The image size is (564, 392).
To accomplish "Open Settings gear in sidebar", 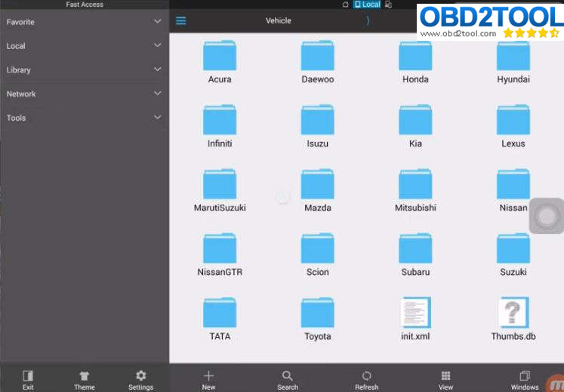I will (x=140, y=380).
